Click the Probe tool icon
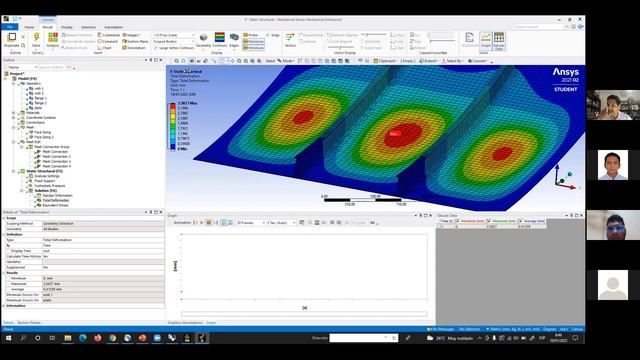This screenshot has height=360, width=640. coord(251,35)
